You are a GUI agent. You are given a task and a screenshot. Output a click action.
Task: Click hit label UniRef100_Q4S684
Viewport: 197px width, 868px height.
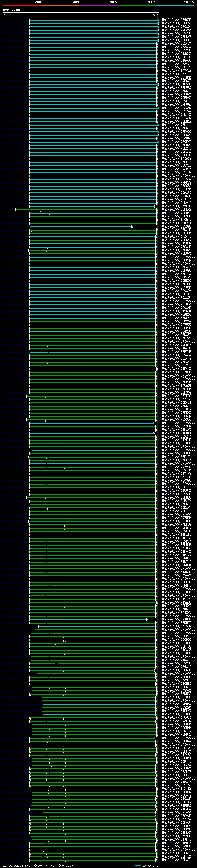tap(177, 311)
